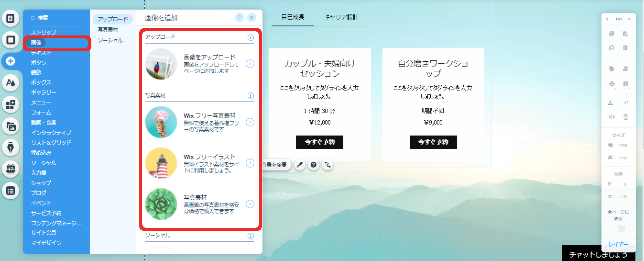Switch to the キャリア設計 tab
This screenshot has width=644, height=261.
[341, 17]
